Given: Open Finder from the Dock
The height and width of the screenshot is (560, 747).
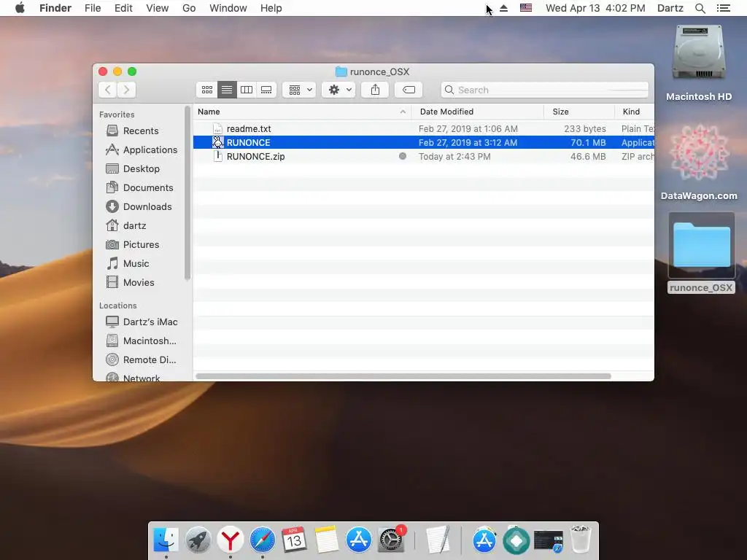Looking at the screenshot, I should [x=166, y=540].
